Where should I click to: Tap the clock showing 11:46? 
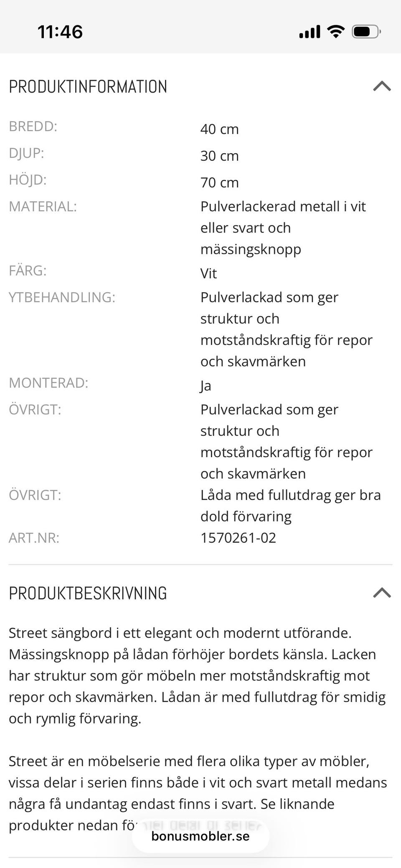(60, 32)
